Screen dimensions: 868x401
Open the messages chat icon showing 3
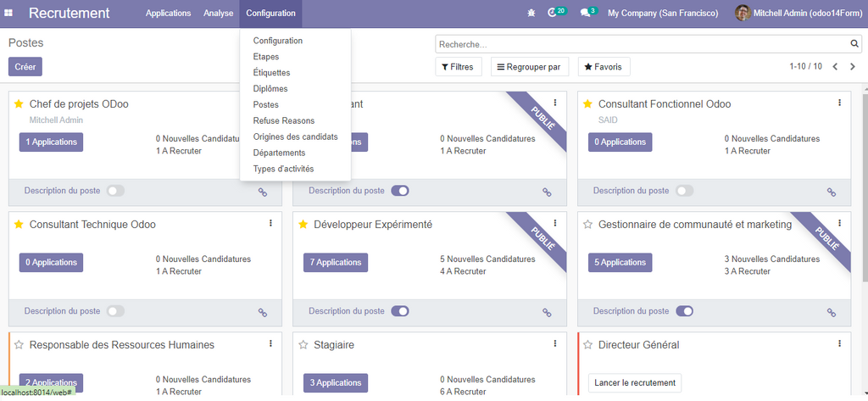[585, 13]
